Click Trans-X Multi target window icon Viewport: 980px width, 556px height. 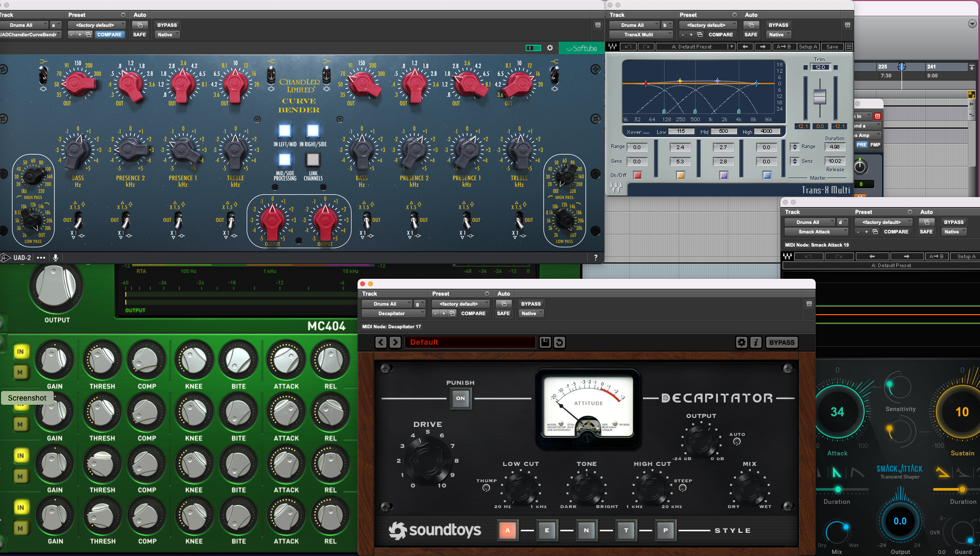click(x=847, y=25)
